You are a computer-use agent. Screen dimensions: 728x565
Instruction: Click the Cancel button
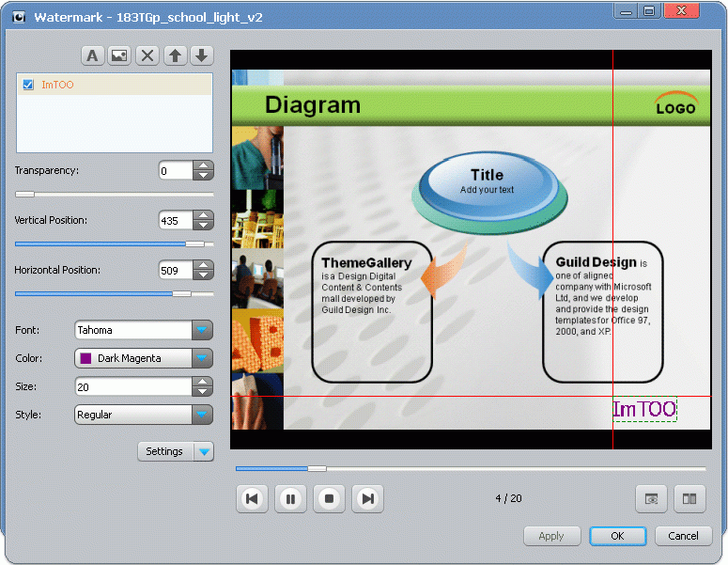coord(684,536)
